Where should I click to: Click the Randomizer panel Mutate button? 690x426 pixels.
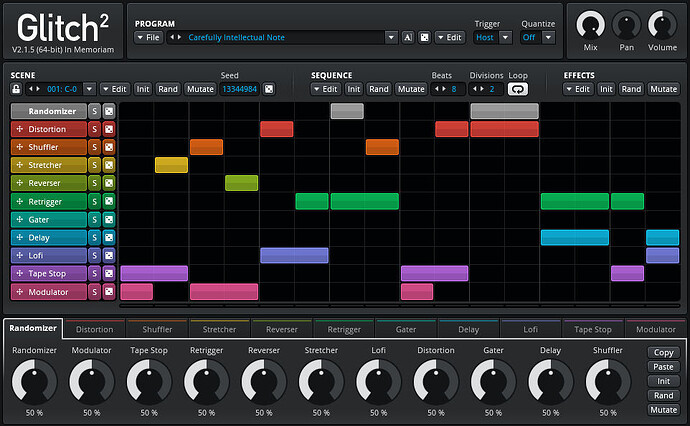tap(664, 410)
